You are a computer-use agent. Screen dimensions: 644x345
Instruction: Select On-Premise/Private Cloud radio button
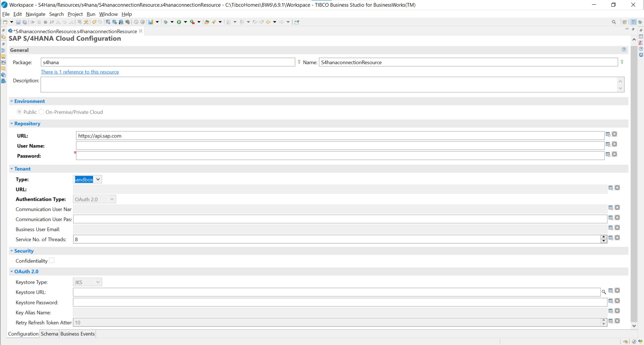tap(42, 112)
